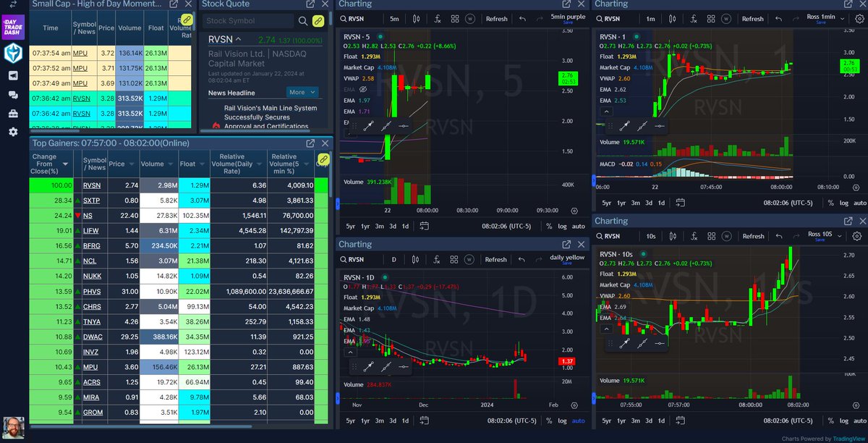868x443 pixels.
Task: Pop out the Top Gainers panel
Action: (310, 143)
